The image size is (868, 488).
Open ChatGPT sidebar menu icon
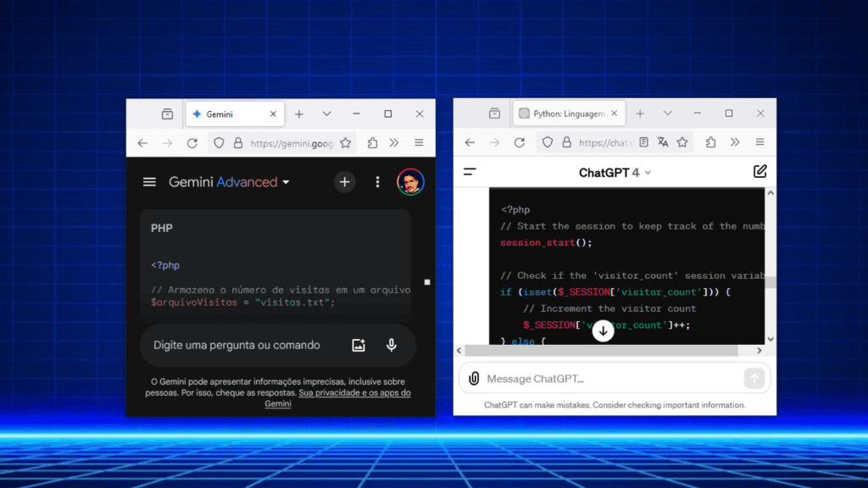[470, 172]
